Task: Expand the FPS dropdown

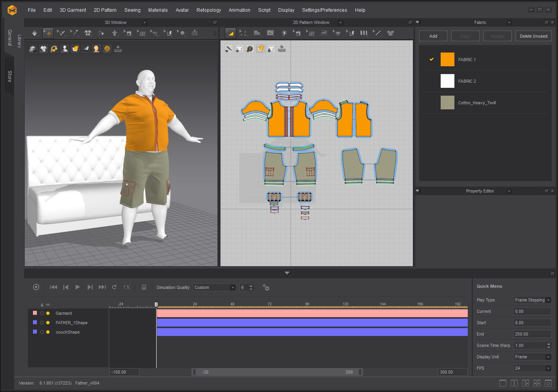Action: click(532, 368)
